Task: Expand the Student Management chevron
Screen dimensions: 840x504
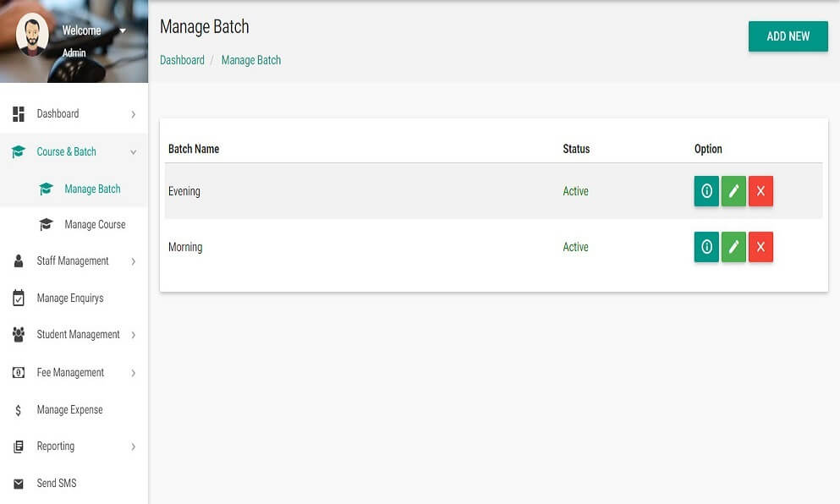Action: tap(133, 335)
